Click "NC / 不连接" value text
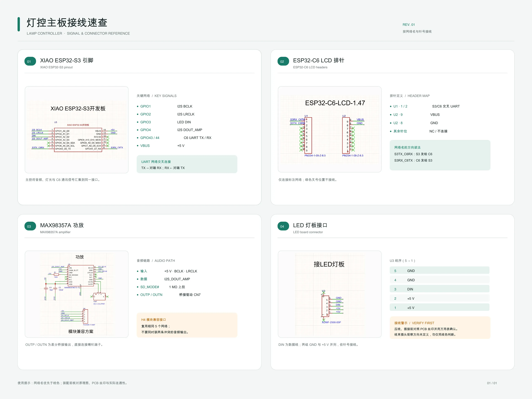The width and height of the screenshot is (532, 399). point(438,131)
